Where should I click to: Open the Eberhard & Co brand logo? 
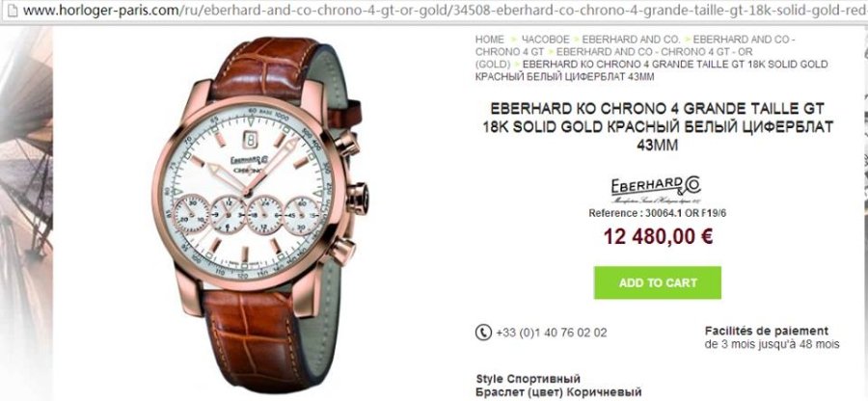point(657,191)
